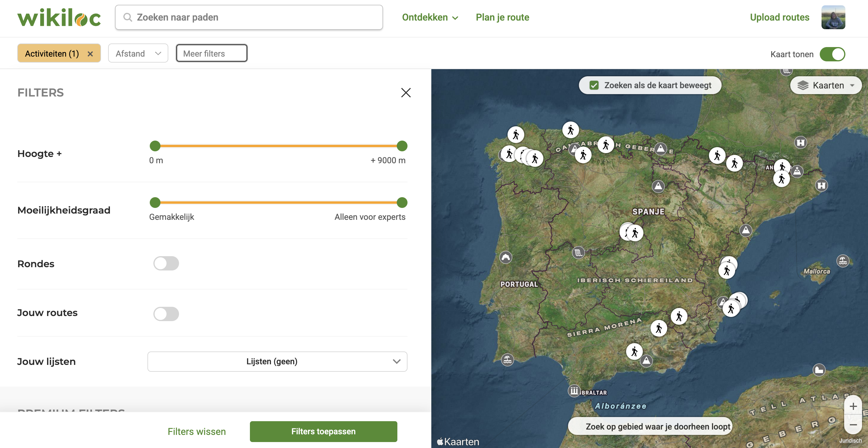Click the beach marker near Mallorca
The width and height of the screenshot is (868, 448).
pyautogui.click(x=842, y=260)
